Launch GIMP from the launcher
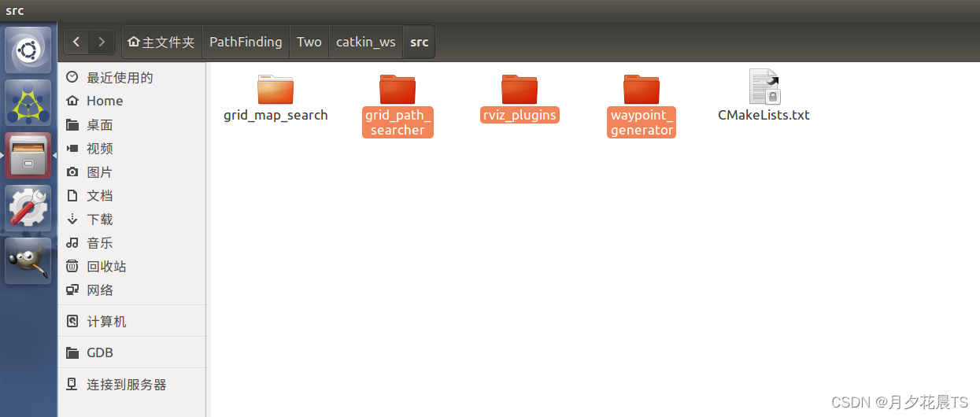Image resolution: width=980 pixels, height=417 pixels. pyautogui.click(x=28, y=260)
